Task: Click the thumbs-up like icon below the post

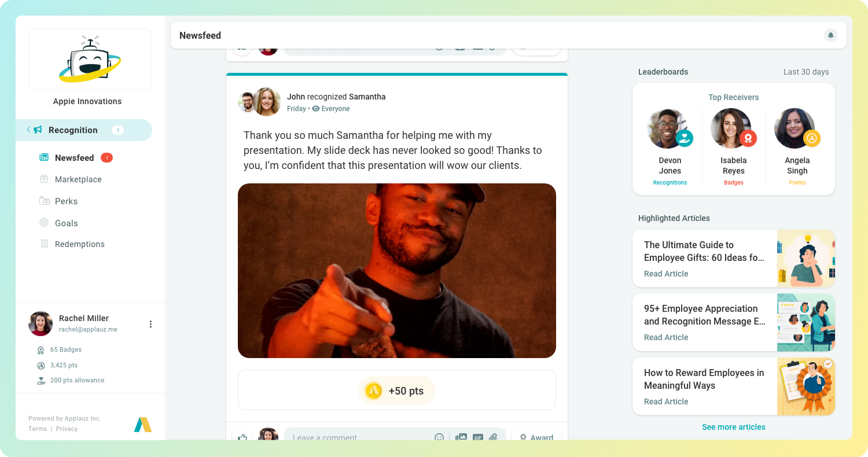Action: click(242, 437)
